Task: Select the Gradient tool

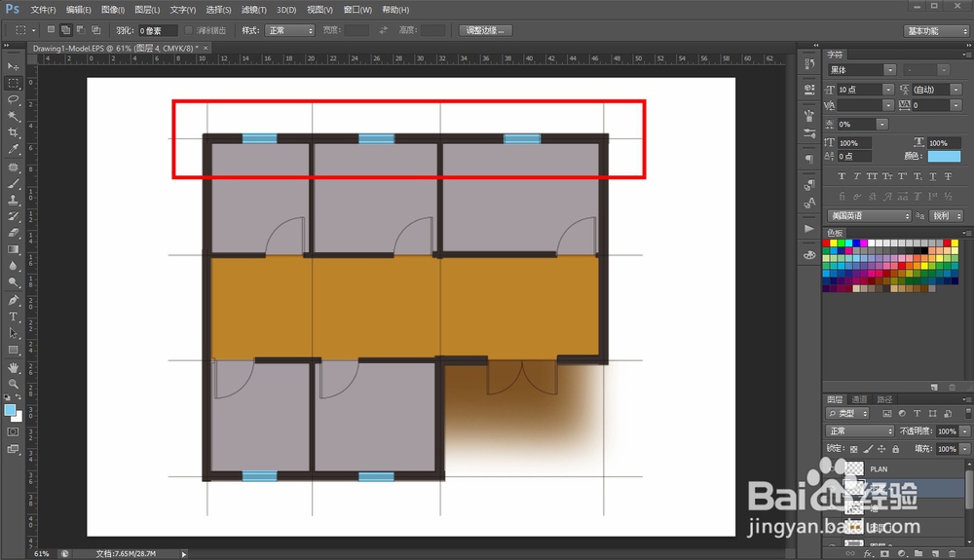Action: coord(13,249)
